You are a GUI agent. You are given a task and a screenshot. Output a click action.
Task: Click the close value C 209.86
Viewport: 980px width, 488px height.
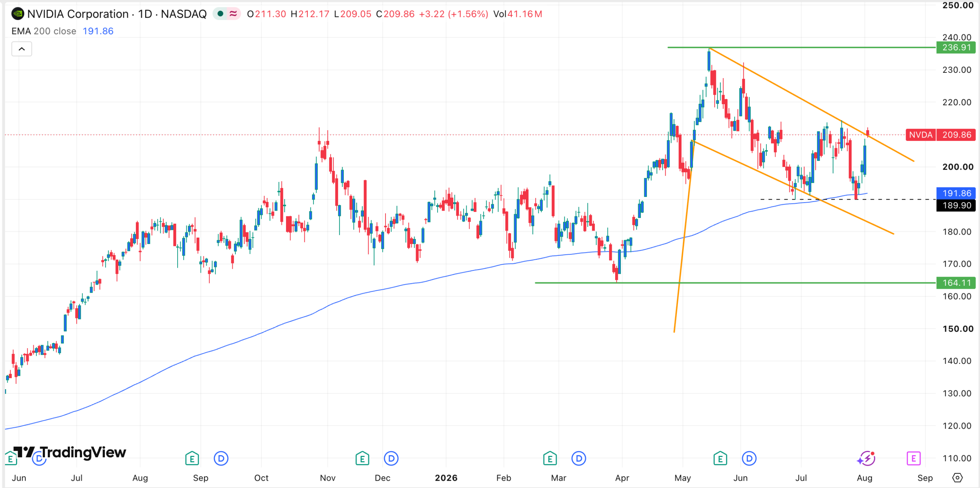395,14
